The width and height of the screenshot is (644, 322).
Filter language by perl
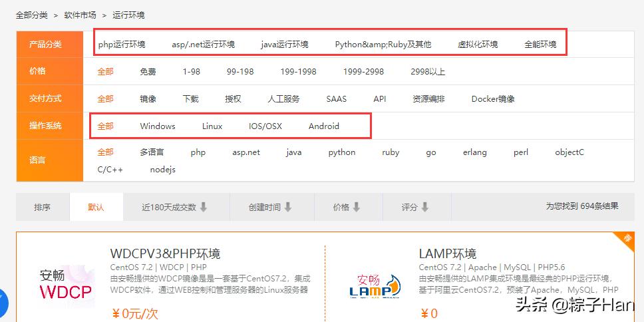(x=521, y=152)
